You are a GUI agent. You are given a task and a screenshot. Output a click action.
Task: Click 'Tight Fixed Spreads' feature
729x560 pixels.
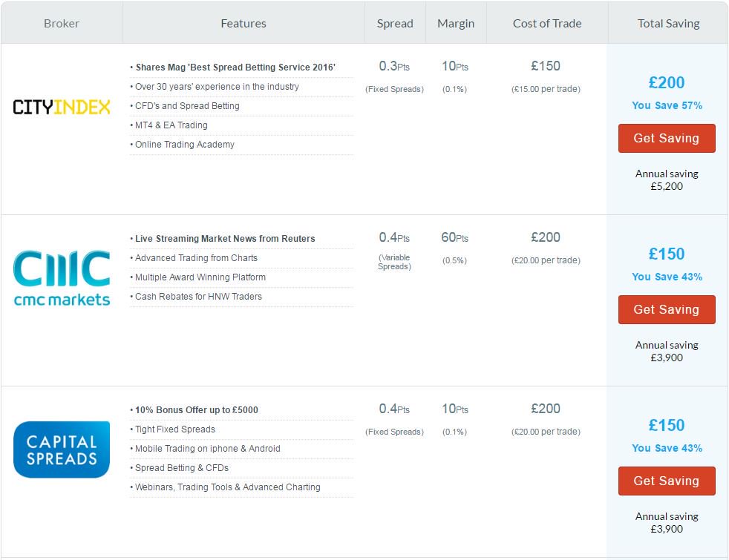tap(175, 429)
